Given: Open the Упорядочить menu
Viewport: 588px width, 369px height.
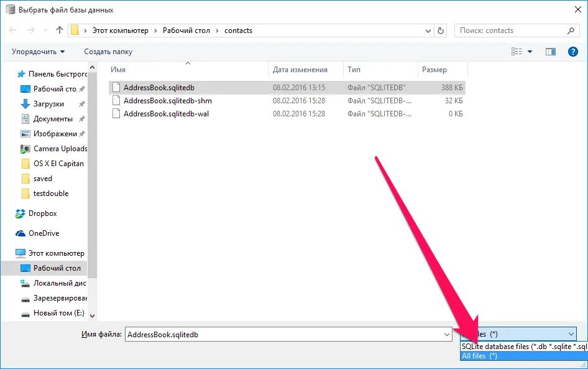Looking at the screenshot, I should click(x=38, y=52).
